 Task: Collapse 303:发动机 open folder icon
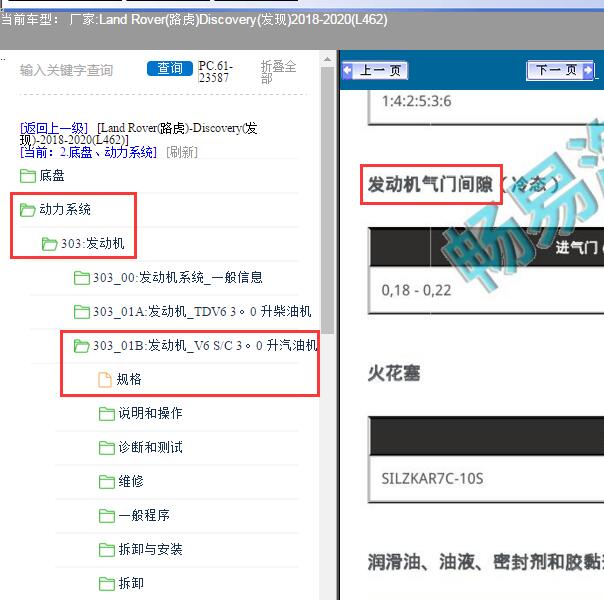49,244
